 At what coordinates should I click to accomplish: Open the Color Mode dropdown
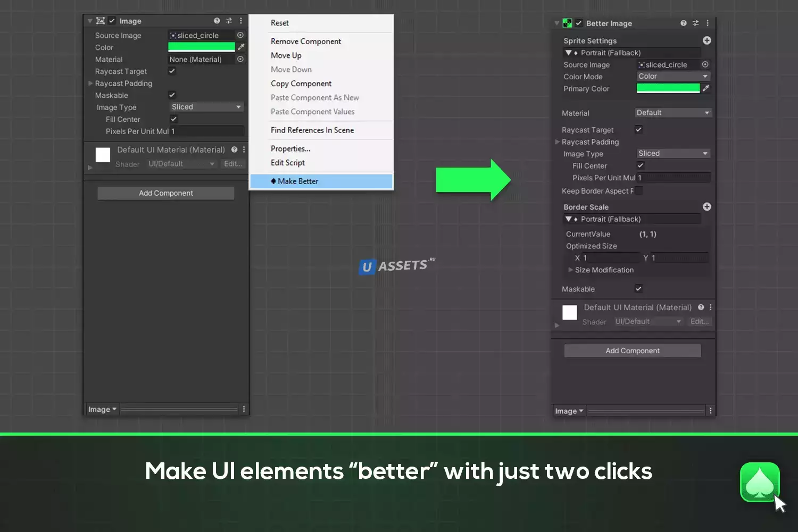click(674, 76)
